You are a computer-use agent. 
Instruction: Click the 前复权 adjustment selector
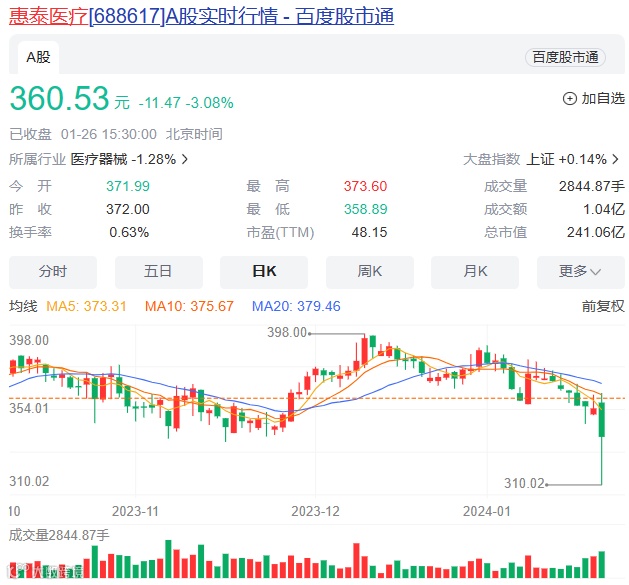[x=603, y=307]
